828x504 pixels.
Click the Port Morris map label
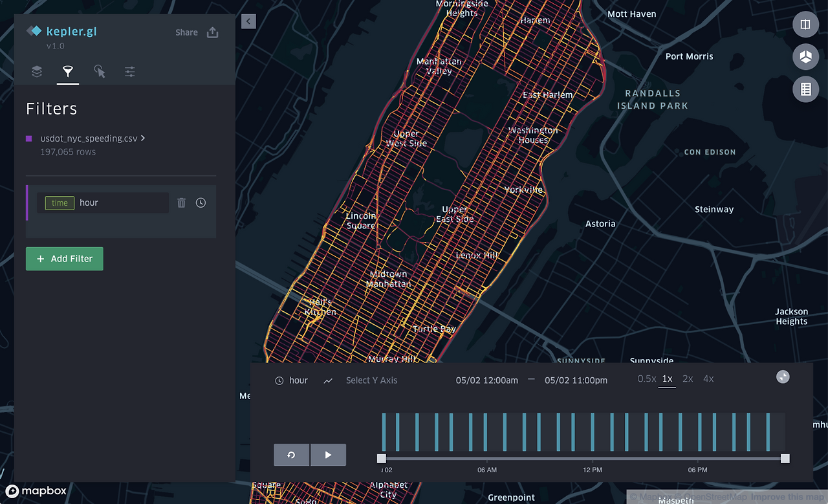[x=690, y=56]
